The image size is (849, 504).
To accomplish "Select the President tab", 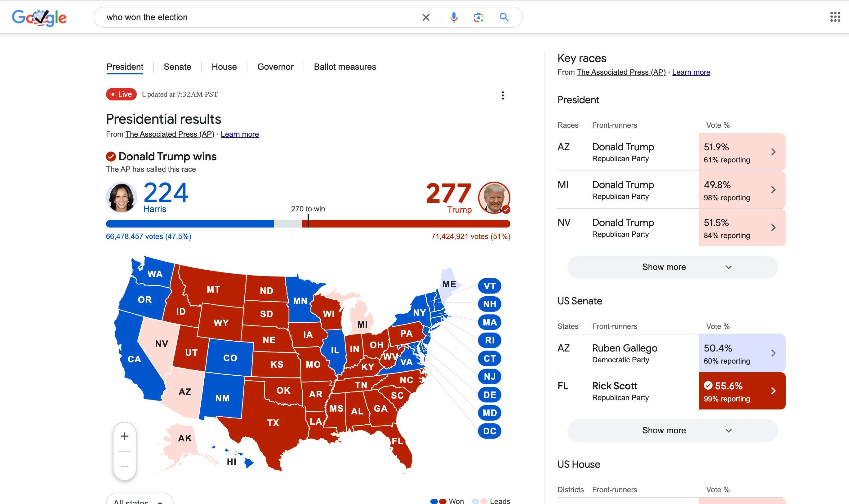I will point(124,67).
